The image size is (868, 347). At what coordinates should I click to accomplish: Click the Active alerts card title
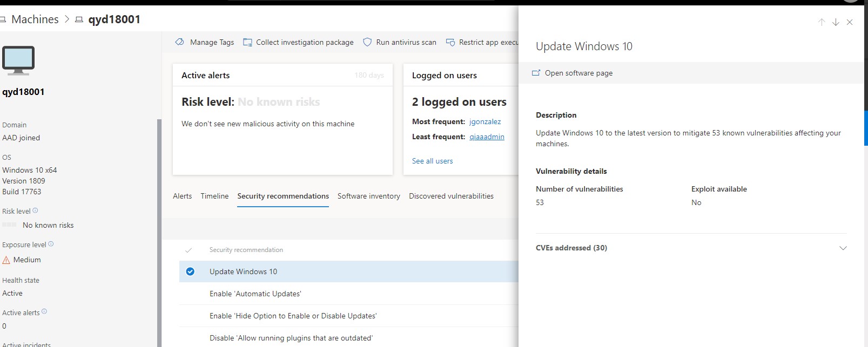click(x=205, y=76)
